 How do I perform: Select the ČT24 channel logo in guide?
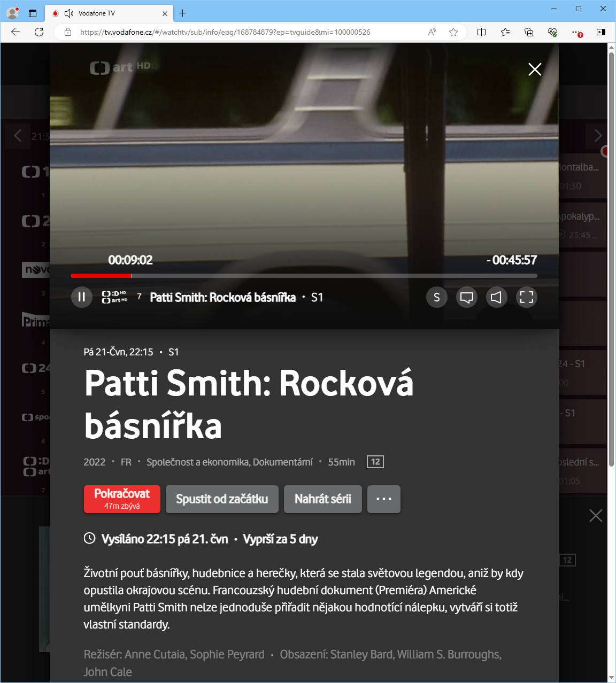click(35, 368)
